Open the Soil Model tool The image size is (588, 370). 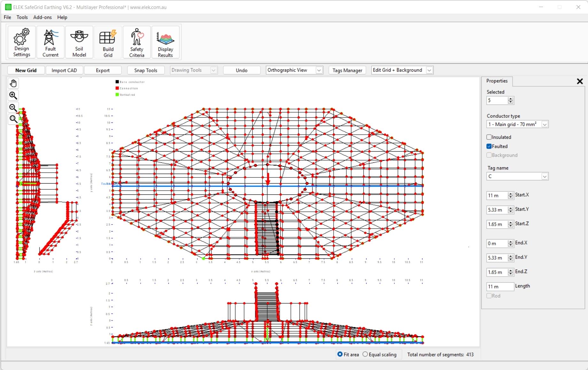tap(79, 42)
